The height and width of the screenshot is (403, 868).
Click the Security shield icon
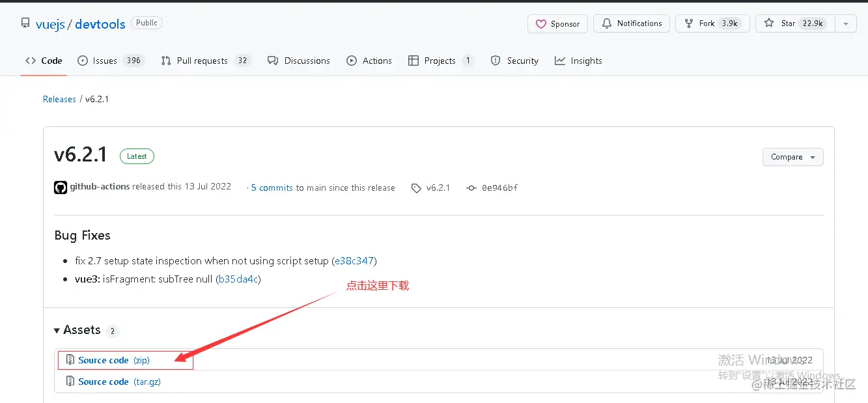tap(496, 61)
